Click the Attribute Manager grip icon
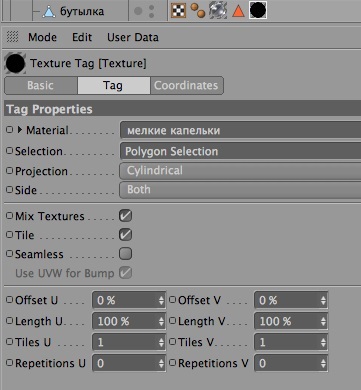 pos(13,37)
